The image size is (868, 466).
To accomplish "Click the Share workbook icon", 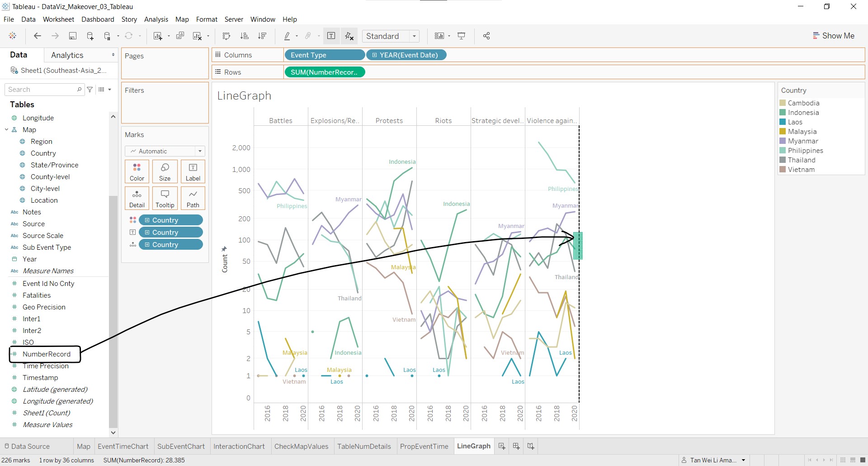I will point(486,36).
